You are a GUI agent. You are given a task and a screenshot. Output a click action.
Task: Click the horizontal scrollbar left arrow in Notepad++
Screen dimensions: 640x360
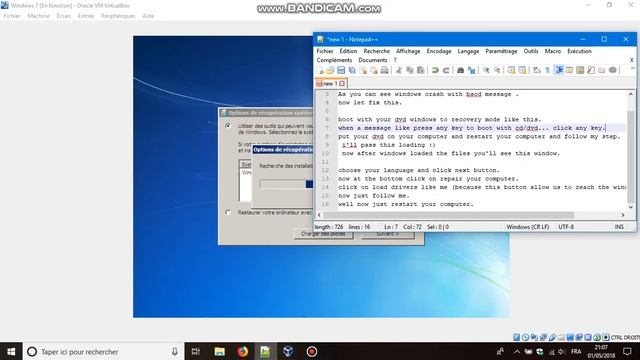[319, 215]
